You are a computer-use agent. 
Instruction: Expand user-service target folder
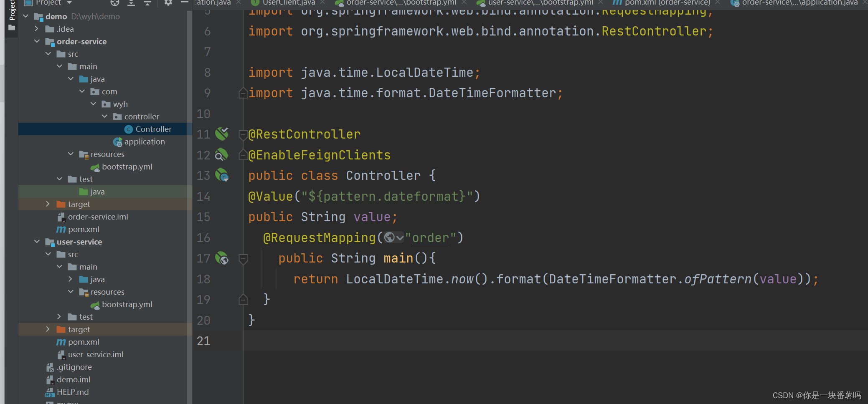tap(48, 329)
